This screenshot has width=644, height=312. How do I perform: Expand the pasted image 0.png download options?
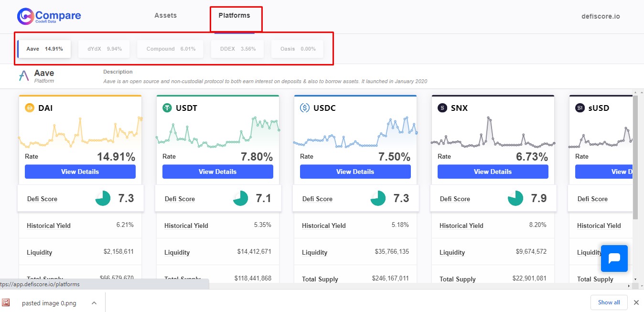point(94,302)
